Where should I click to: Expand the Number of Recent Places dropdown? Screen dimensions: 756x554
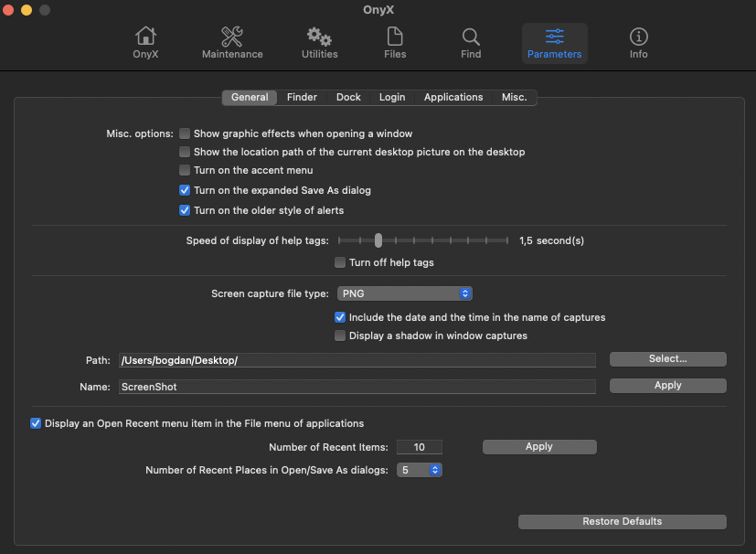(x=420, y=470)
